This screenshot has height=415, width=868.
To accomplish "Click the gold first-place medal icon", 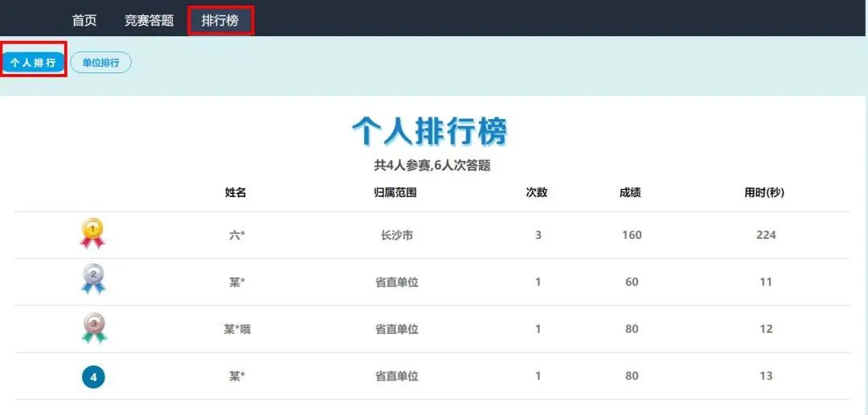I will (x=92, y=234).
